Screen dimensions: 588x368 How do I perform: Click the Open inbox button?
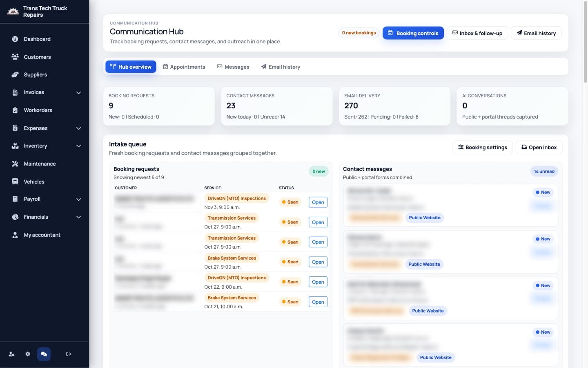[539, 147]
